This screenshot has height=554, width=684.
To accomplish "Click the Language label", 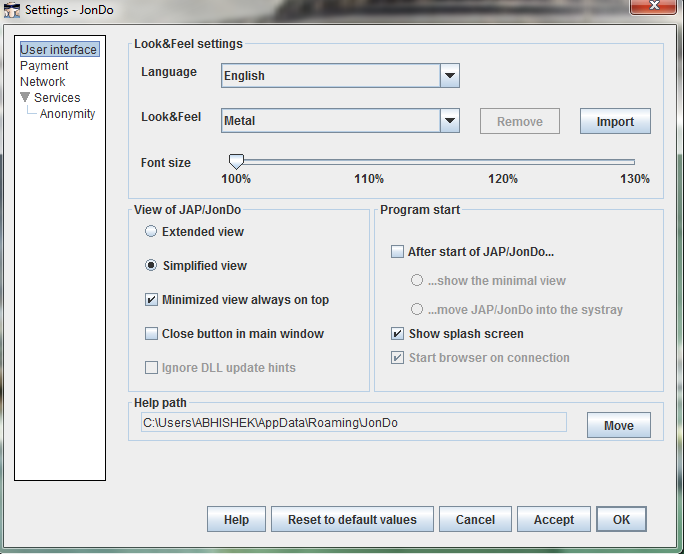I will coord(169,72).
